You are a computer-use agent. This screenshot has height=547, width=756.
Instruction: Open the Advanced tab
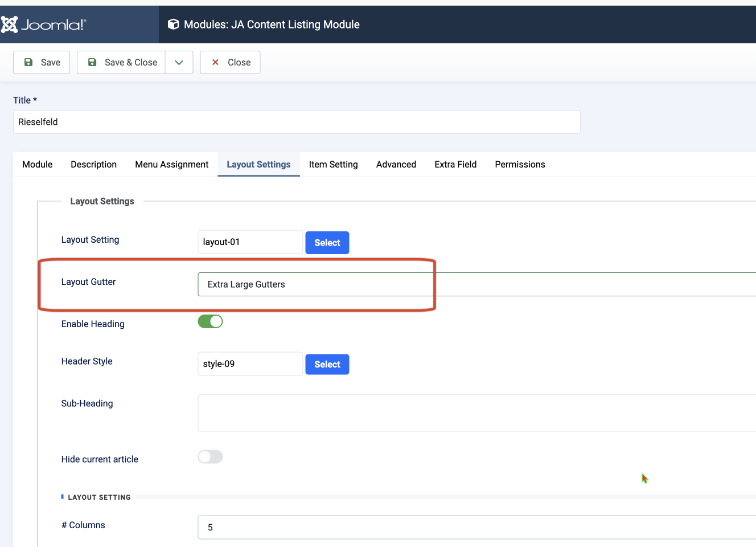(396, 165)
